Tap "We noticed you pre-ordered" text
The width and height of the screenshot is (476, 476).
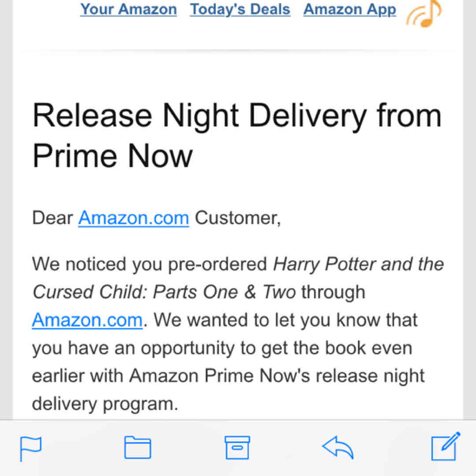tap(150, 264)
